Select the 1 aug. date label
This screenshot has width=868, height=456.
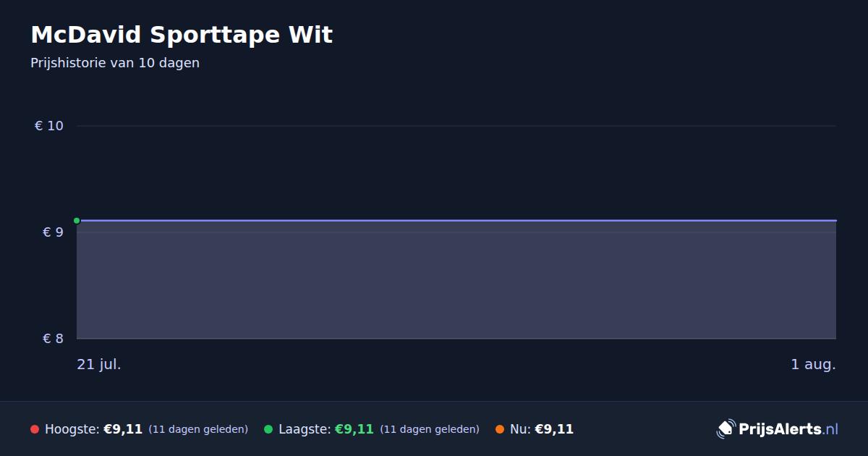coord(813,364)
